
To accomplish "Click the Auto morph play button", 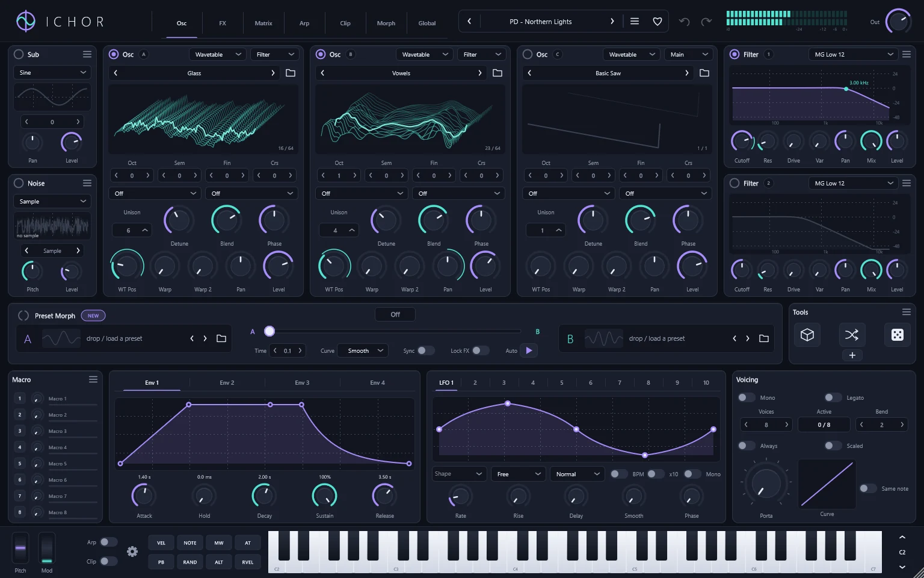I will point(529,350).
